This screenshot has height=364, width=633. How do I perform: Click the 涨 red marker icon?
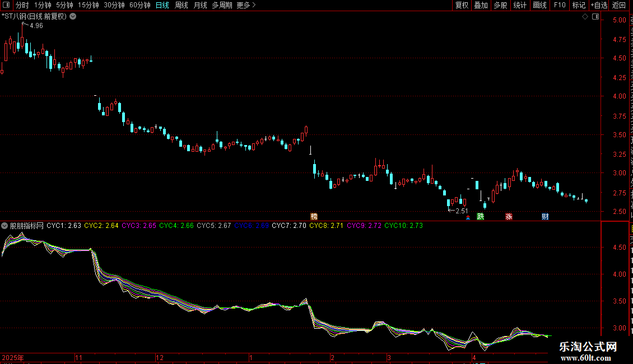(x=509, y=217)
